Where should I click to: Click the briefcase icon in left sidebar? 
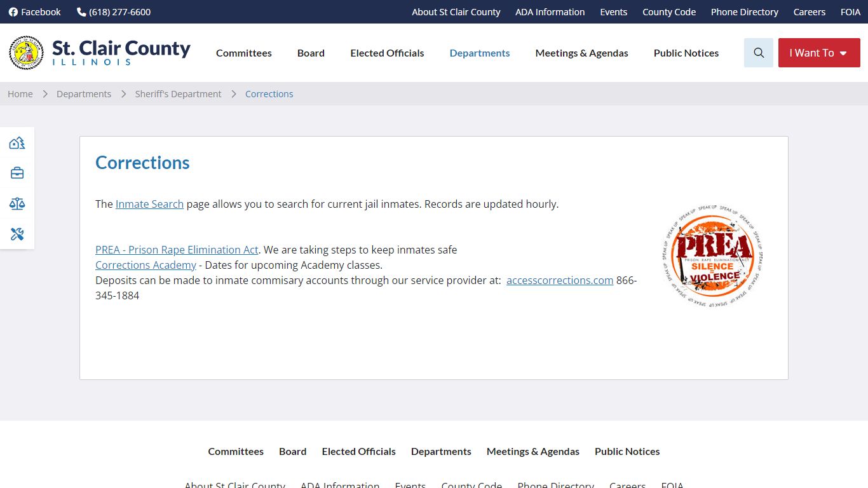(17, 173)
